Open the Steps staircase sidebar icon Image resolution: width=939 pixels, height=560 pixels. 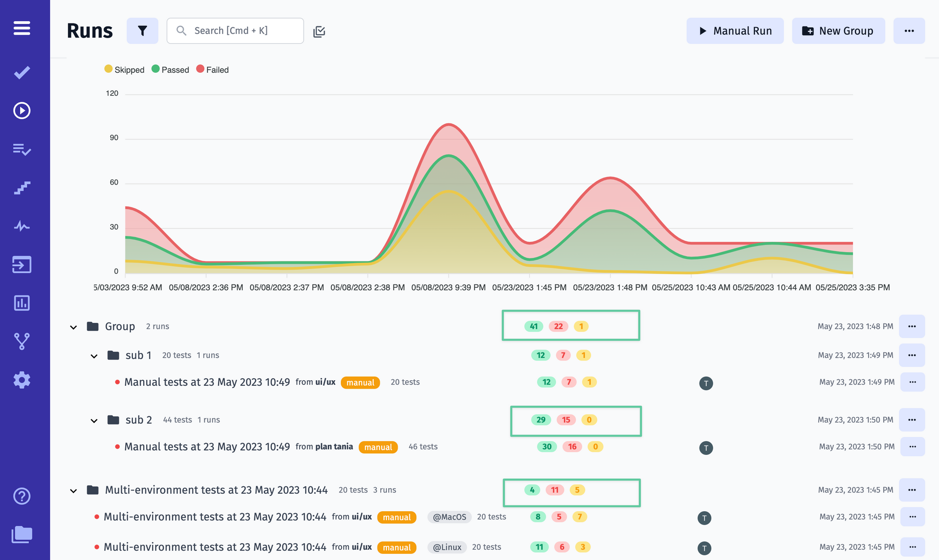click(x=22, y=188)
